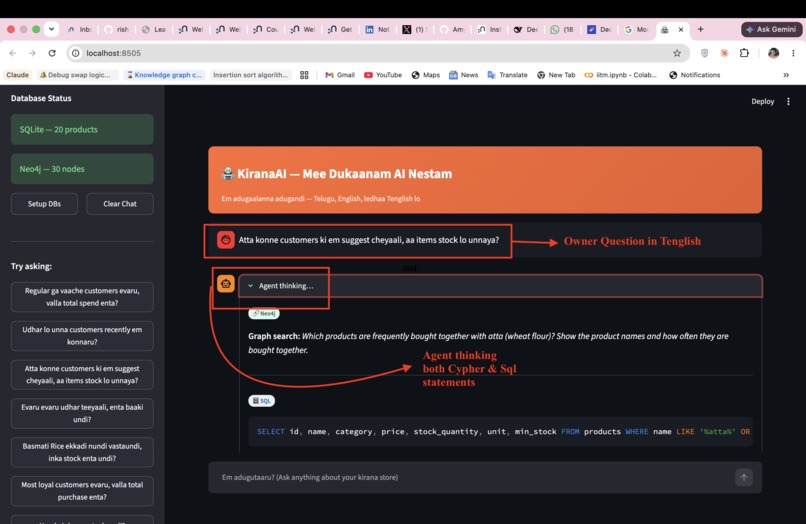Open the Claude bookmark
Viewport: 806px width, 524px height.
(x=17, y=75)
